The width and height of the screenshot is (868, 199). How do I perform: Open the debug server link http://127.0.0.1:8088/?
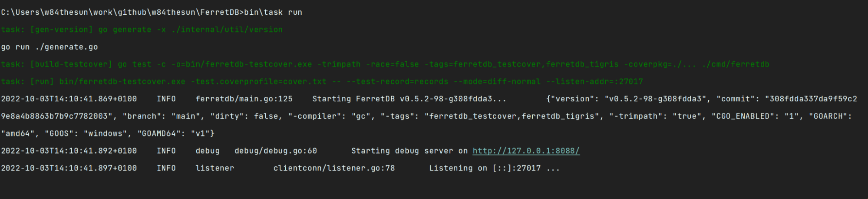[526, 151]
